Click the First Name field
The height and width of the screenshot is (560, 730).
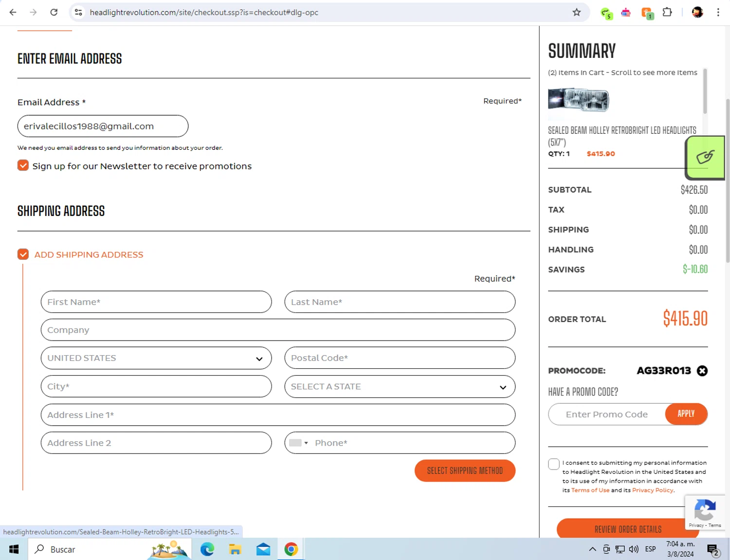(x=156, y=302)
